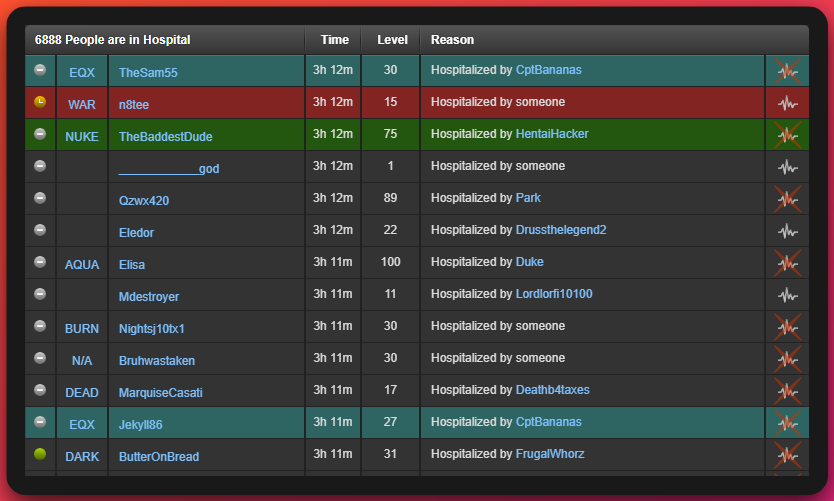Click the revive icon for Mdestroyer

787,295
